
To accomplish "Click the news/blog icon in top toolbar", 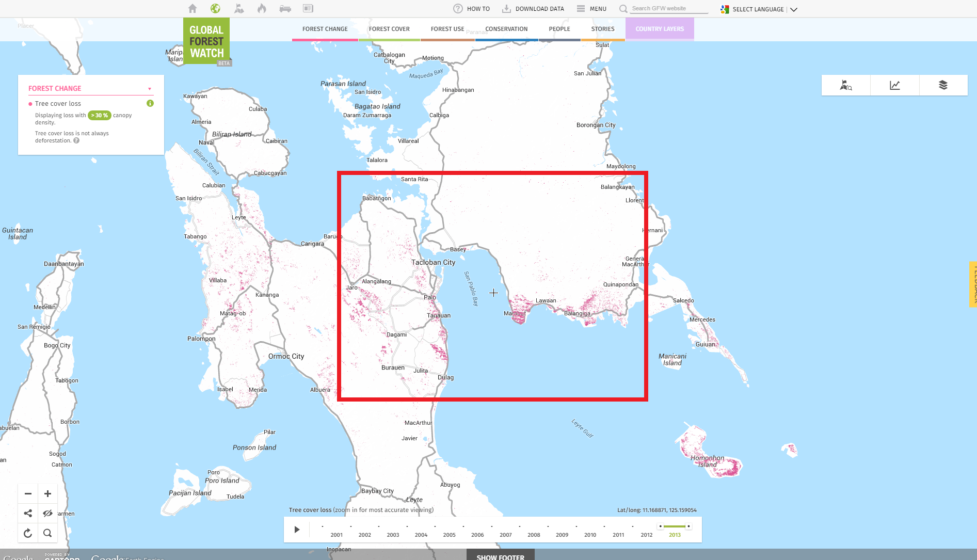I will pyautogui.click(x=308, y=8).
